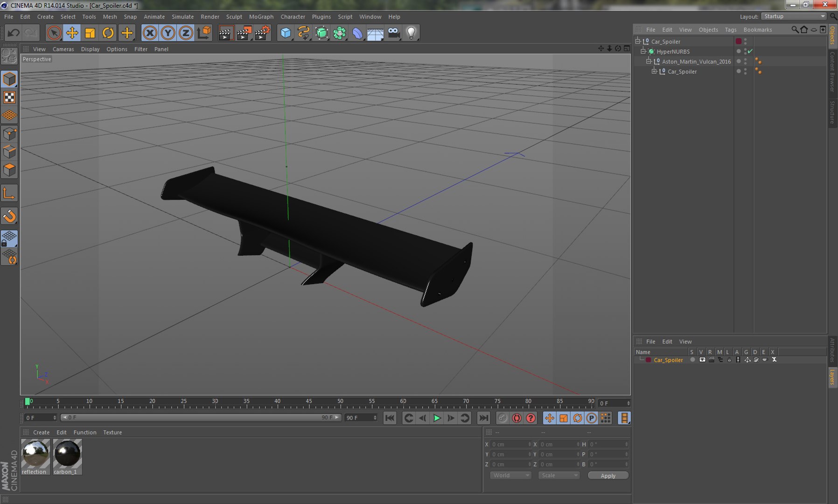Viewport: 838px width, 504px height.
Task: Toggle Autokeying button
Action: click(x=517, y=418)
